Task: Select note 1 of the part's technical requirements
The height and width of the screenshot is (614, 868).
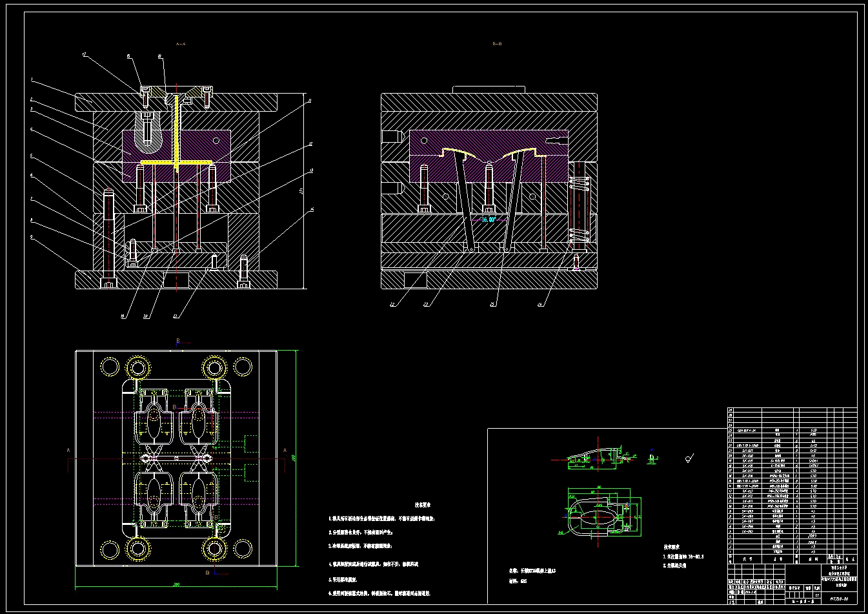Action: pyautogui.click(x=683, y=556)
